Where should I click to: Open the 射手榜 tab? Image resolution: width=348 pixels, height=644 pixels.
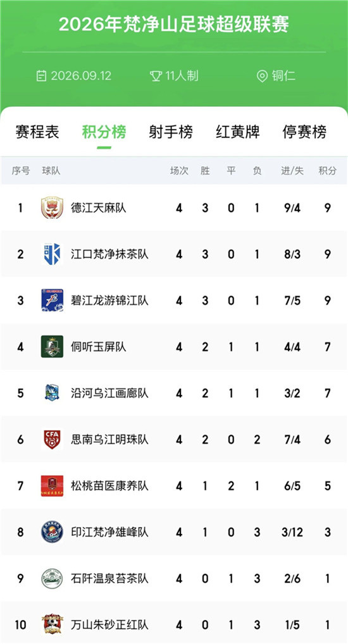click(x=170, y=132)
